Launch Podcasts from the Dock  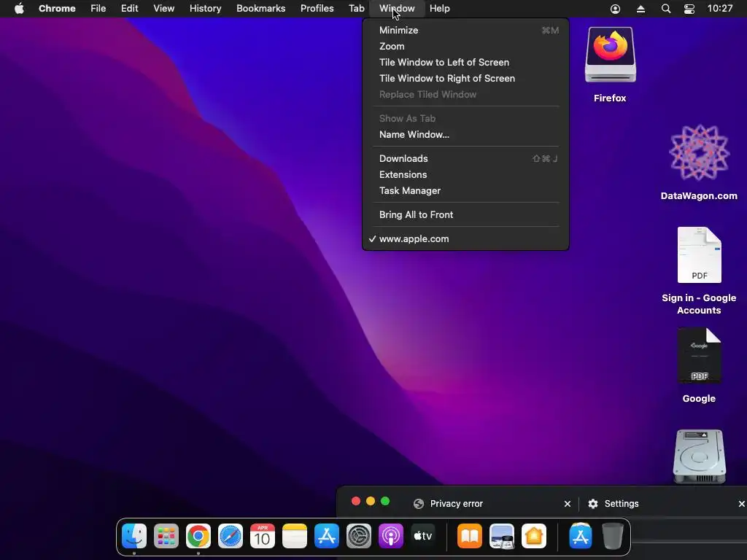coord(391,536)
